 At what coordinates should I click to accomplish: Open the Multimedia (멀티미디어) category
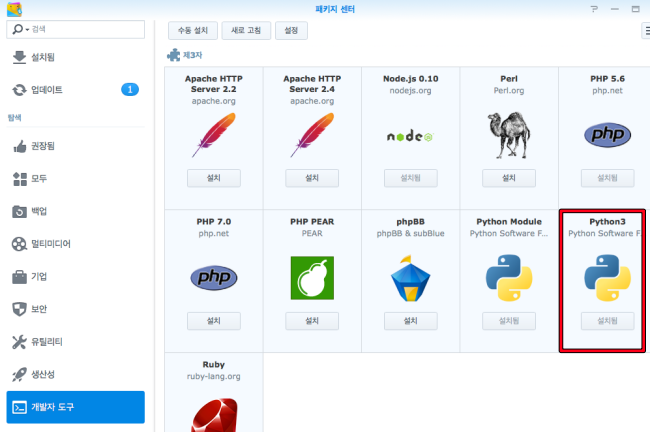[75, 244]
